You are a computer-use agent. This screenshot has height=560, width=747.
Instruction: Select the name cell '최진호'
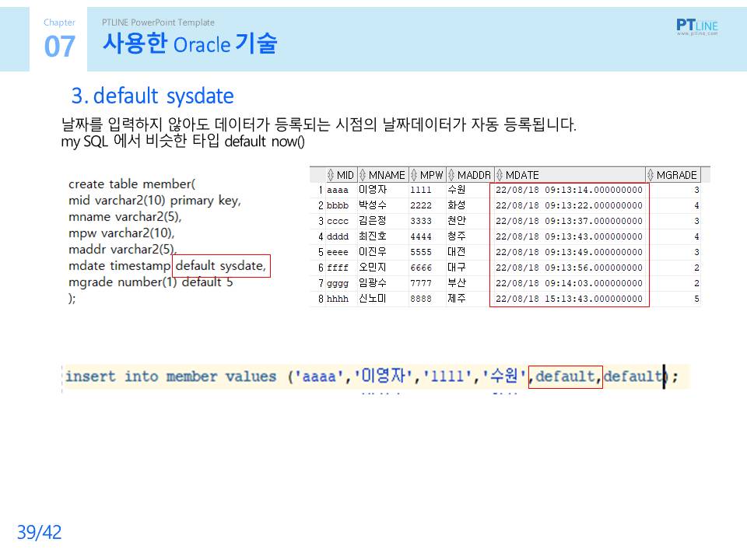click(x=373, y=236)
